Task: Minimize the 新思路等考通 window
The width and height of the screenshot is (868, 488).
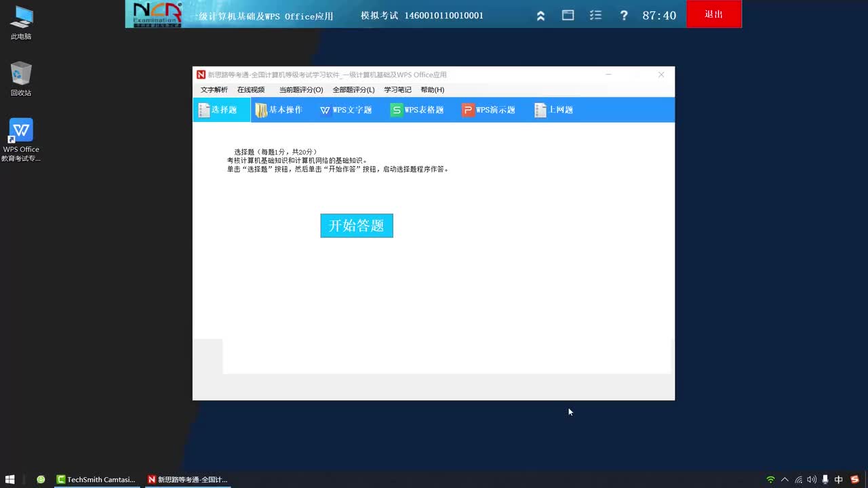Action: (x=608, y=75)
